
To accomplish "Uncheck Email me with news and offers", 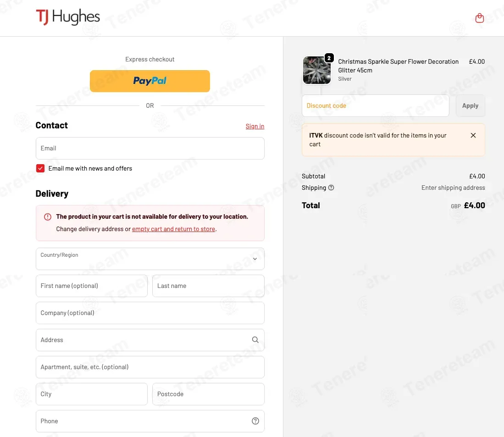I will pos(40,168).
